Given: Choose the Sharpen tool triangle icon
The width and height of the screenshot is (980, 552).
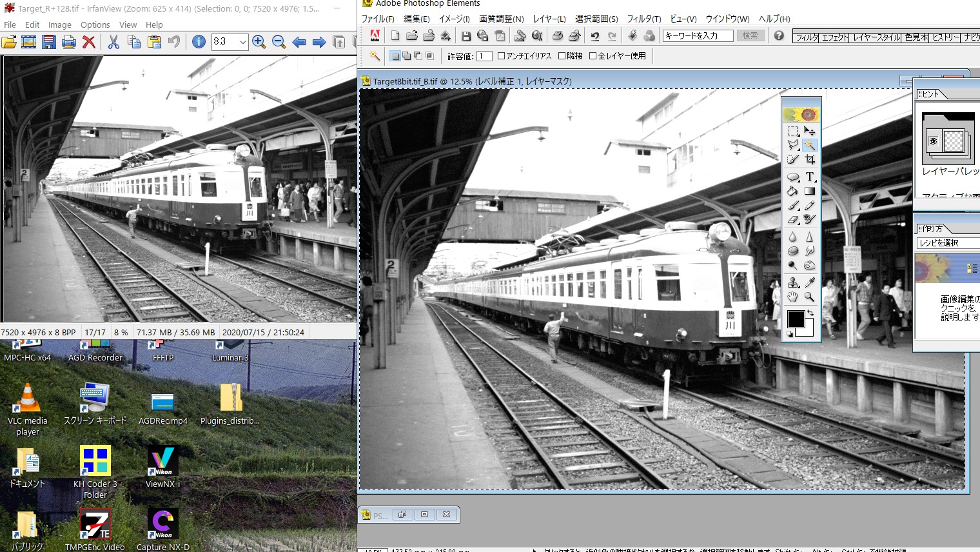Looking at the screenshot, I should (810, 237).
